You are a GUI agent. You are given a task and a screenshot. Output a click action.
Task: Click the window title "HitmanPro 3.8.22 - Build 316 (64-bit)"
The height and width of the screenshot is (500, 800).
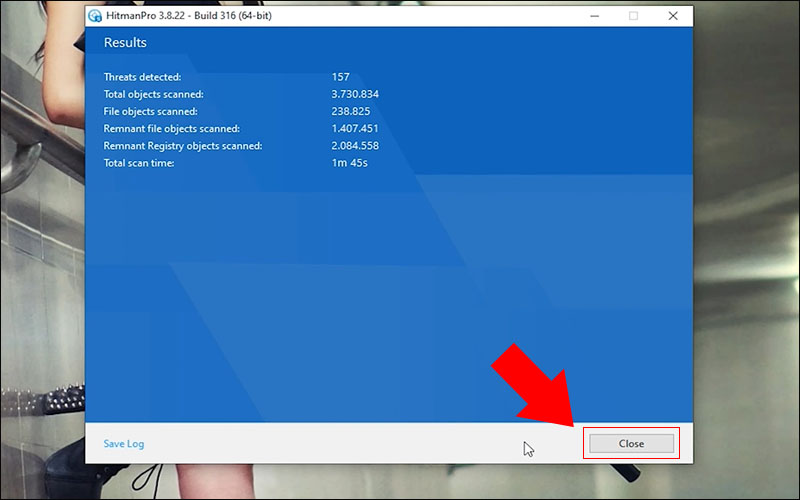coord(189,16)
